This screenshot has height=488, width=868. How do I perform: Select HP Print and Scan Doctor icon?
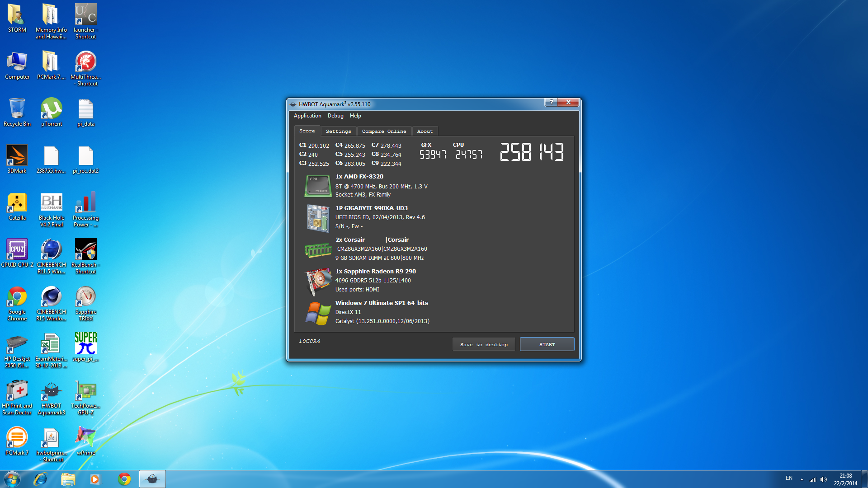(17, 397)
